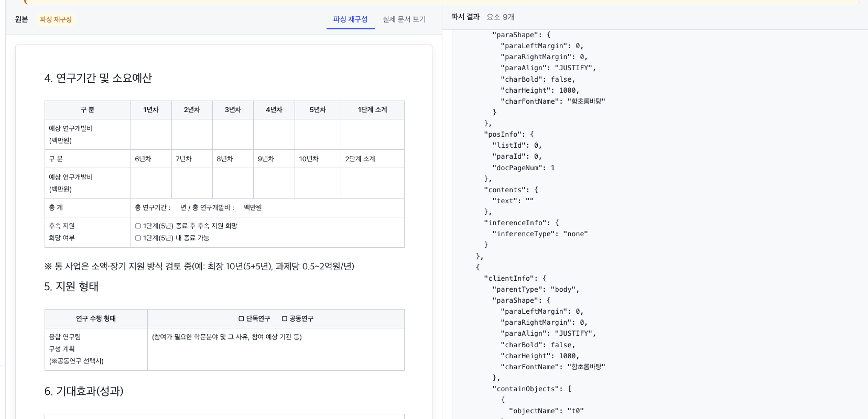Click the 총 연구기간 / 총 연구개발비 cell
The width and height of the screenshot is (868, 419).
pos(267,208)
